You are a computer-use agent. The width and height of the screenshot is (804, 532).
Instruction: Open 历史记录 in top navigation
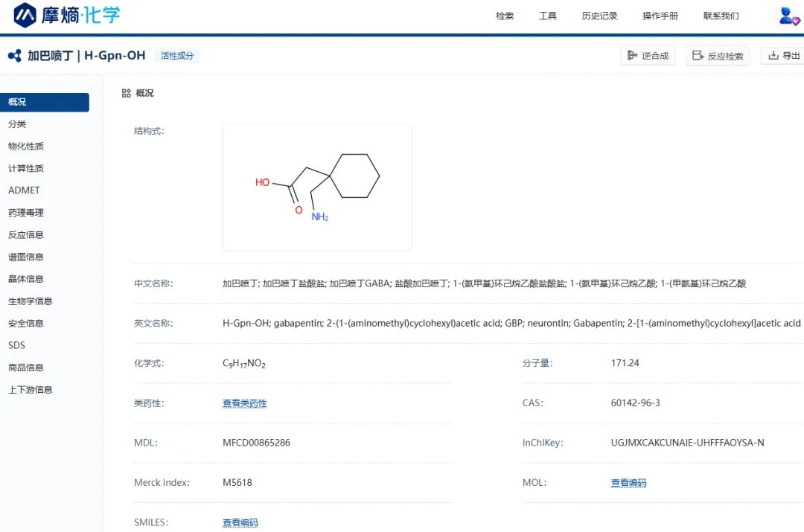point(599,16)
